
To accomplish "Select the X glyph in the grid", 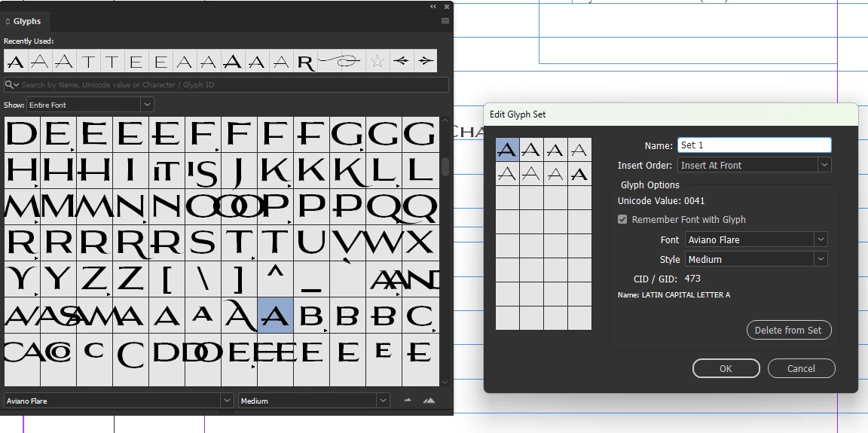I will tap(420, 242).
